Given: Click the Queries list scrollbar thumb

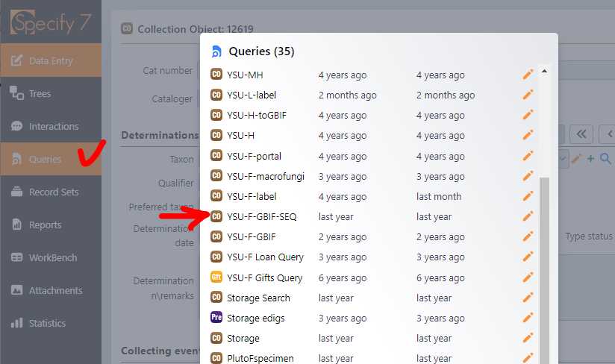Looking at the screenshot, I should pyautogui.click(x=544, y=270).
